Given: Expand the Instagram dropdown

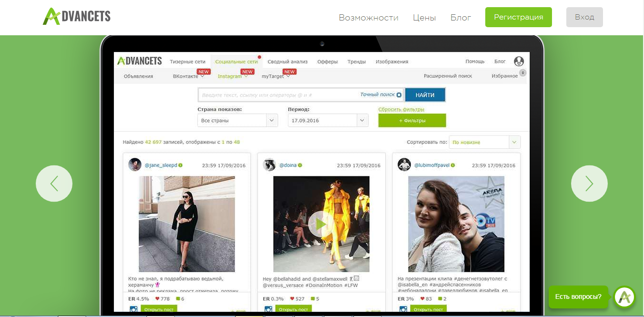Looking at the screenshot, I should tap(233, 76).
